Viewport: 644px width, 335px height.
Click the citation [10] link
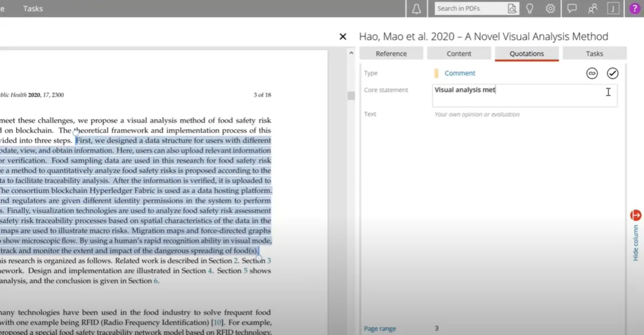(218, 322)
